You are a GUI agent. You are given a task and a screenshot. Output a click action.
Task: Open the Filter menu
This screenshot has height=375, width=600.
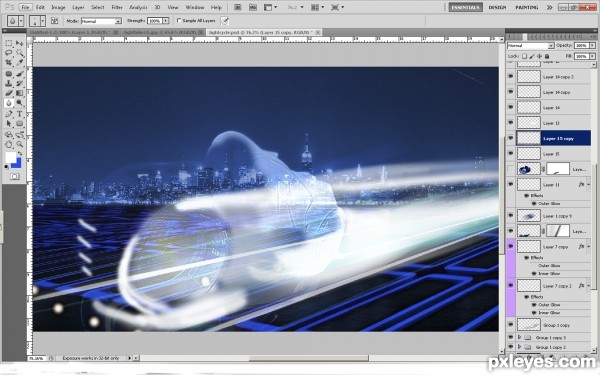(117, 7)
